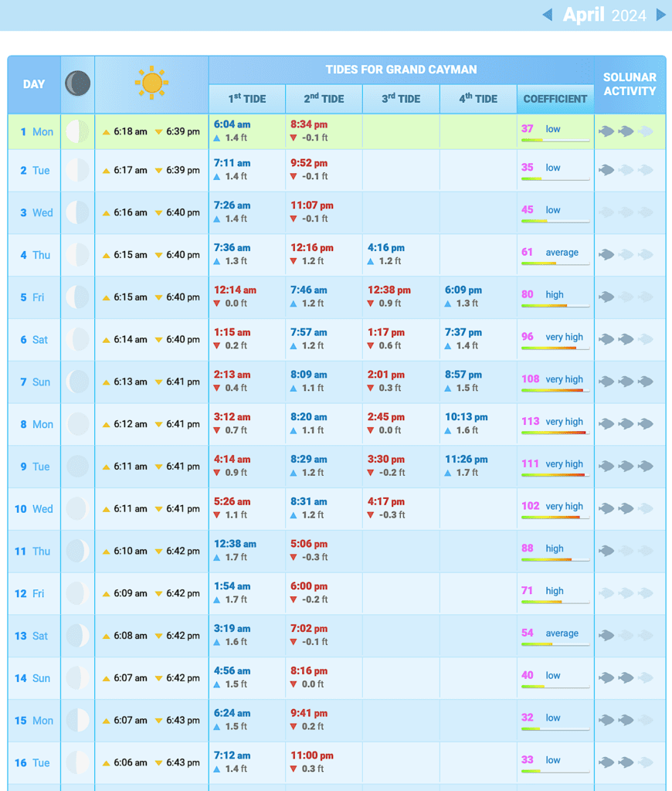The width and height of the screenshot is (672, 791).
Task: Select the 1st Tide column header
Action: (x=247, y=99)
